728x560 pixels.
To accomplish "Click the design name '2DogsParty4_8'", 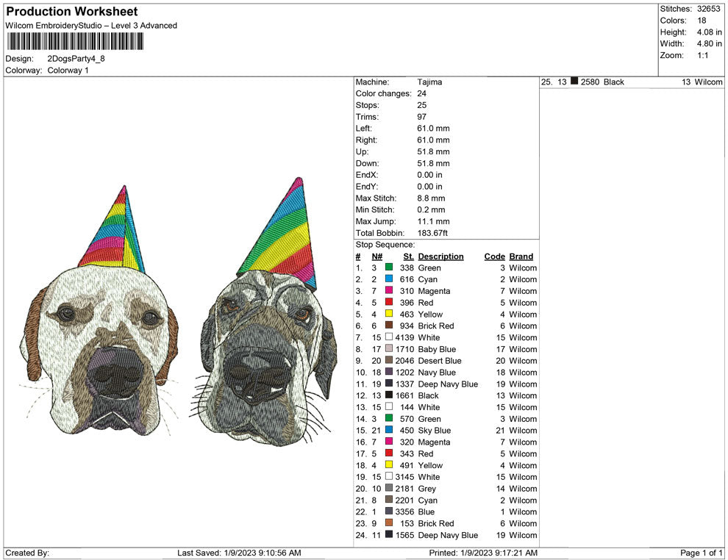I will [76, 59].
